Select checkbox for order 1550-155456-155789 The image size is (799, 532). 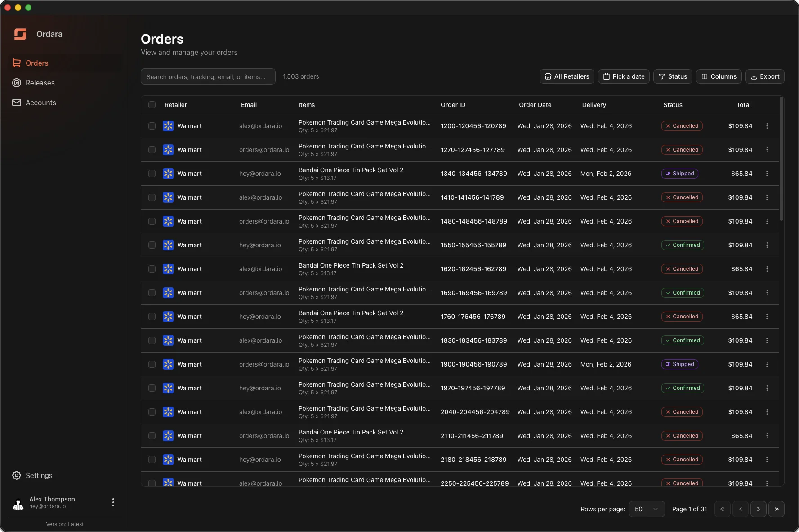tap(152, 245)
